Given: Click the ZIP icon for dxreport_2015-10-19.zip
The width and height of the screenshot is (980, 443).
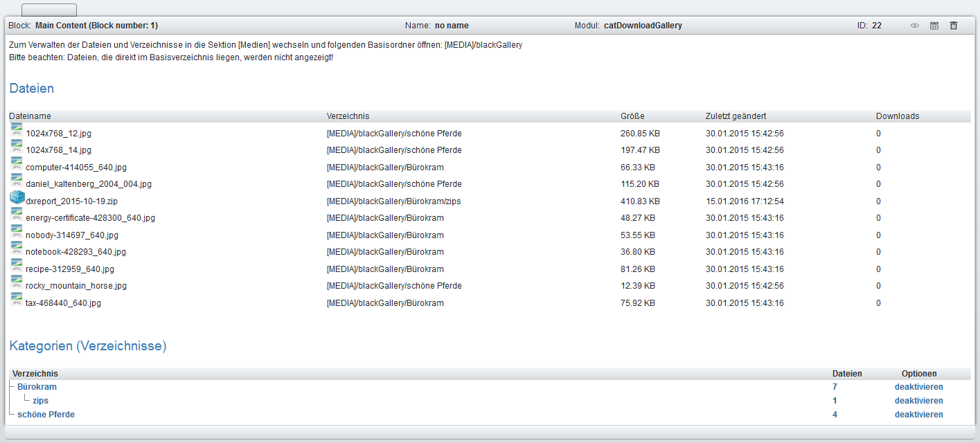Looking at the screenshot, I should [x=17, y=198].
